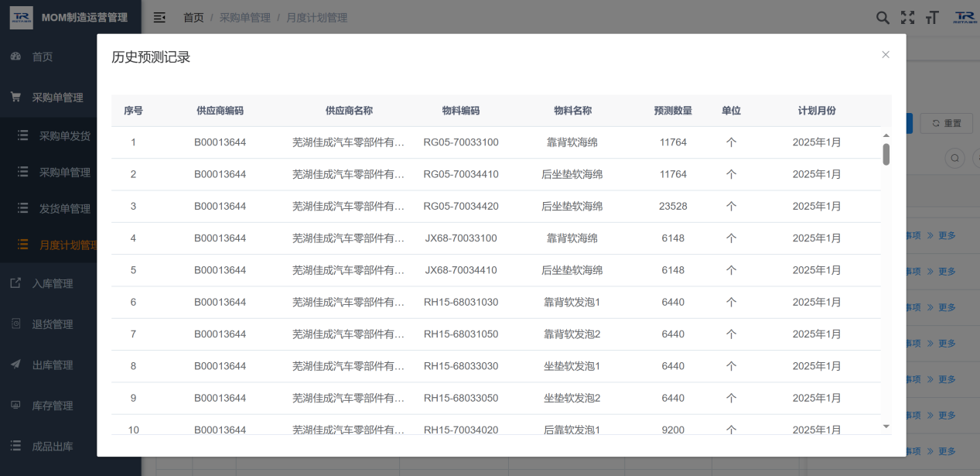Click the 物料名称 column header
Screen dimensions: 980x476
[572, 111]
